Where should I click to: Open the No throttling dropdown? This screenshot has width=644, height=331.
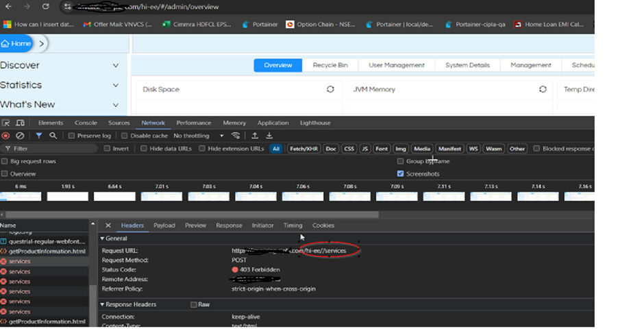(x=199, y=136)
